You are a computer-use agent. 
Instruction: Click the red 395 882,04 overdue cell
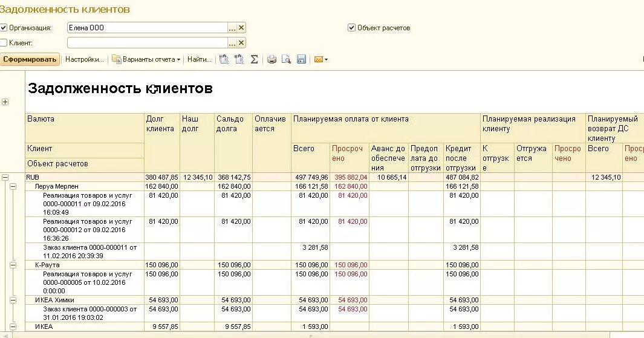(x=350, y=177)
